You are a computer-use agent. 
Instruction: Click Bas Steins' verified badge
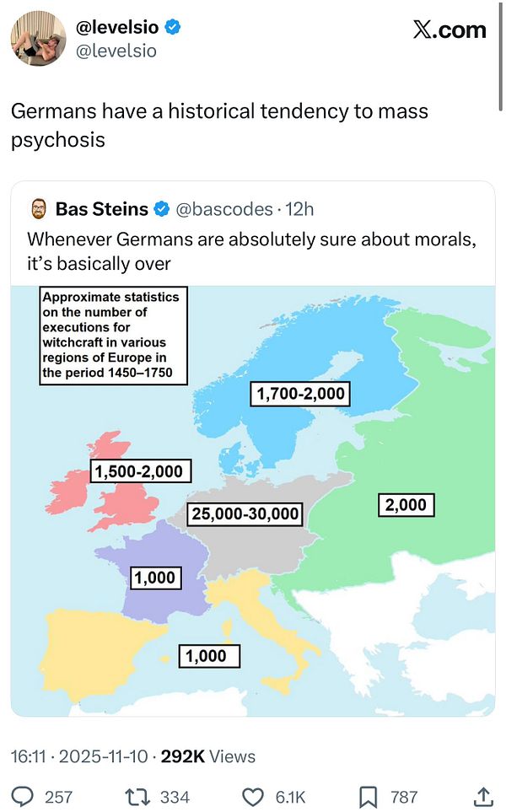pyautogui.click(x=162, y=208)
